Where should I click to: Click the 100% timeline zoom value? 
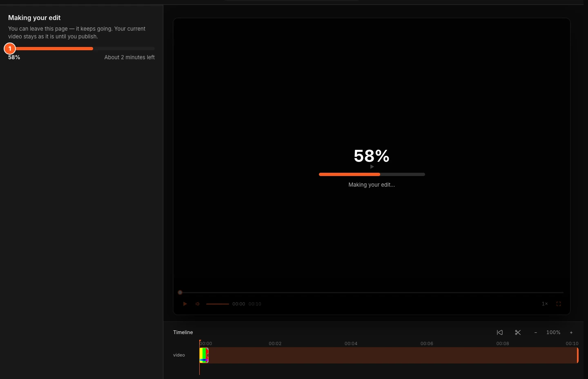tap(553, 332)
